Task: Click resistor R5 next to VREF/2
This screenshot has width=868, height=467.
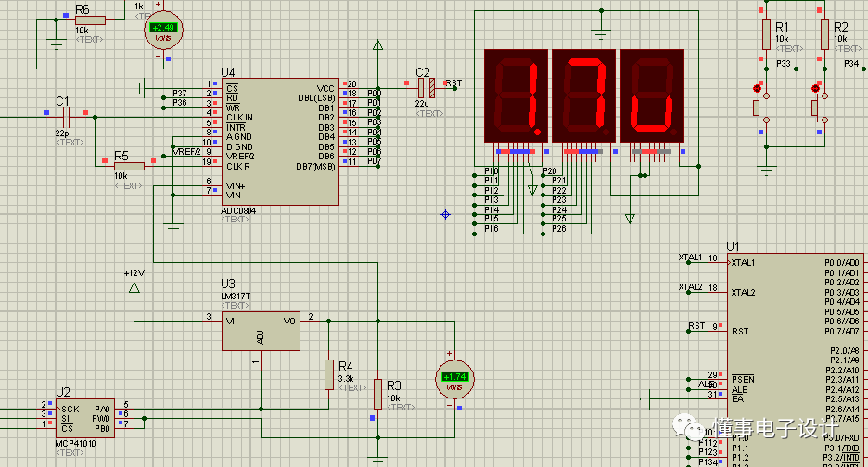Action: tap(129, 166)
